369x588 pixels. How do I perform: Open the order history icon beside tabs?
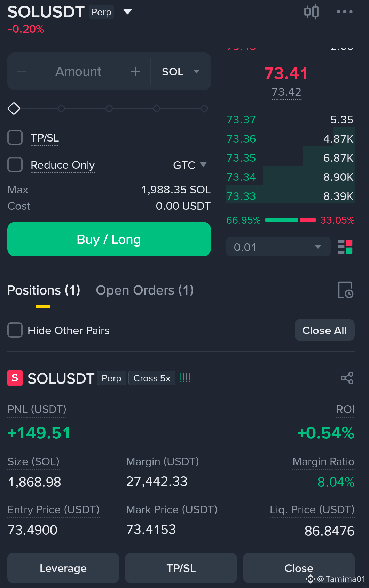pyautogui.click(x=345, y=290)
